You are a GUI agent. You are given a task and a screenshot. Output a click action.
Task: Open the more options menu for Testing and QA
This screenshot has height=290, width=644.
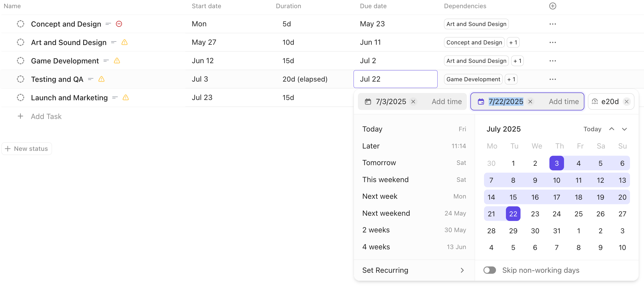coord(553,79)
